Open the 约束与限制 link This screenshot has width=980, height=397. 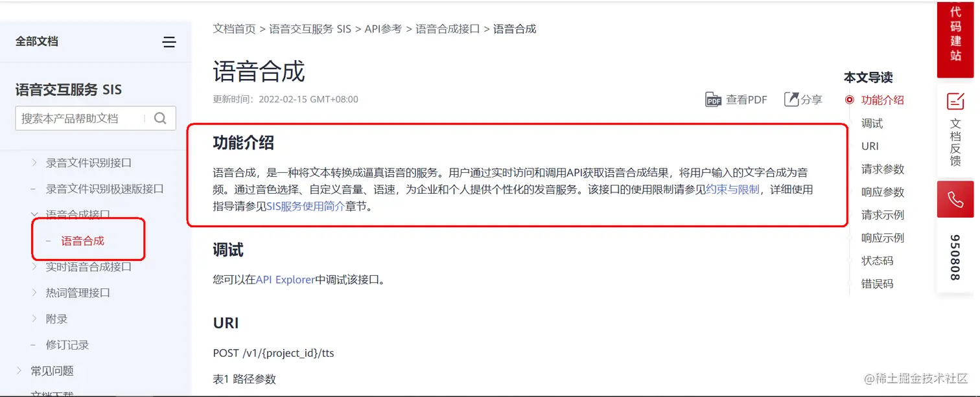[x=732, y=190]
